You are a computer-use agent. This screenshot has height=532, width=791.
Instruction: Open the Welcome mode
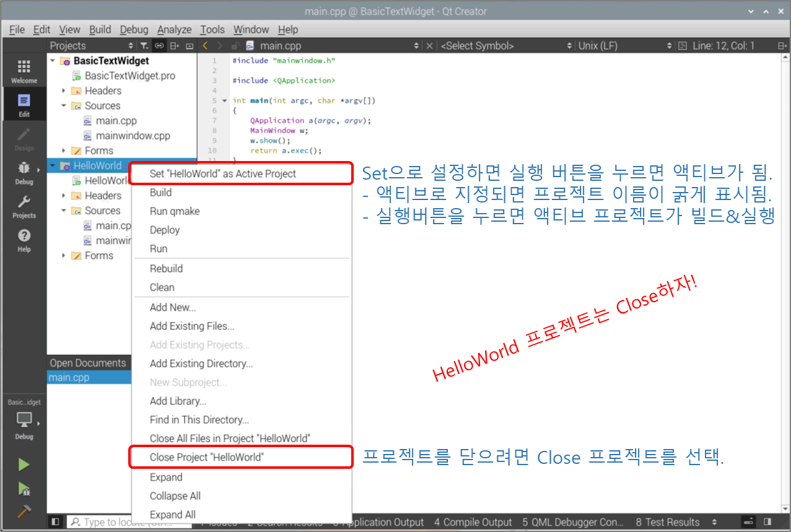(x=24, y=71)
